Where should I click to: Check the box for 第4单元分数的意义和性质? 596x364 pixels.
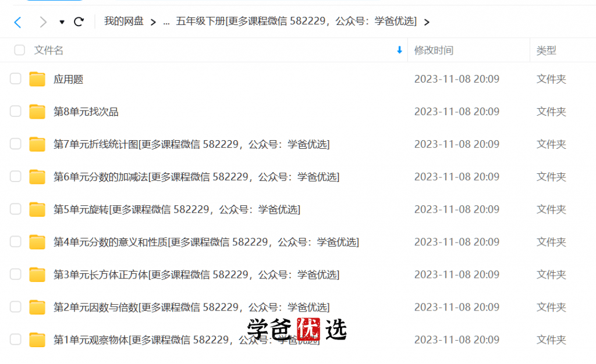point(16,242)
